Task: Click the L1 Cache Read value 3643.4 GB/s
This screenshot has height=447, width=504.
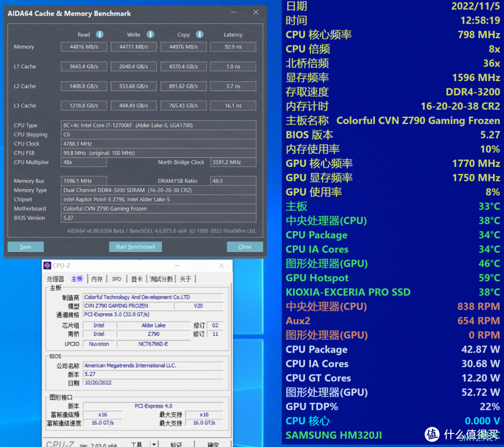Action: [x=84, y=67]
